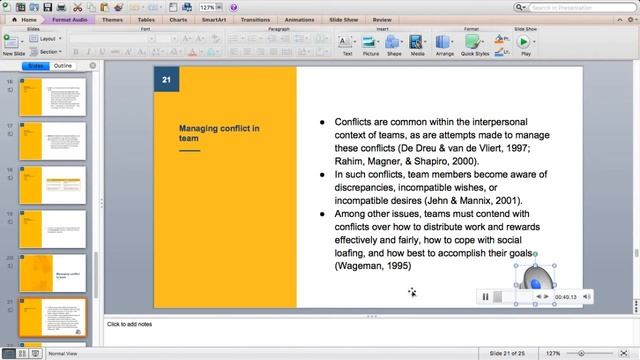Click the Paste clipboard icon
Screen dimensions: 640x360
click(x=104, y=7)
